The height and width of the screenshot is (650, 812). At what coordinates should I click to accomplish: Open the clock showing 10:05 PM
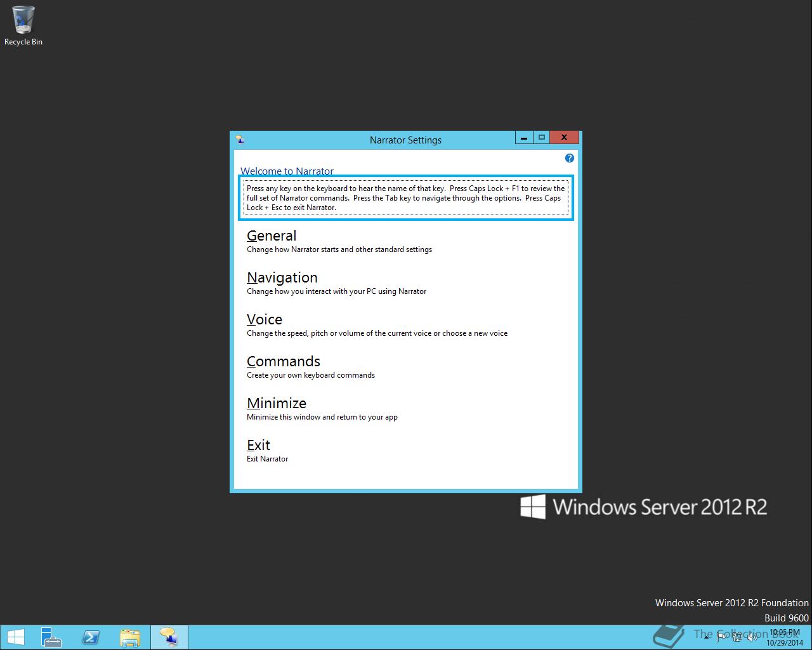point(785,637)
